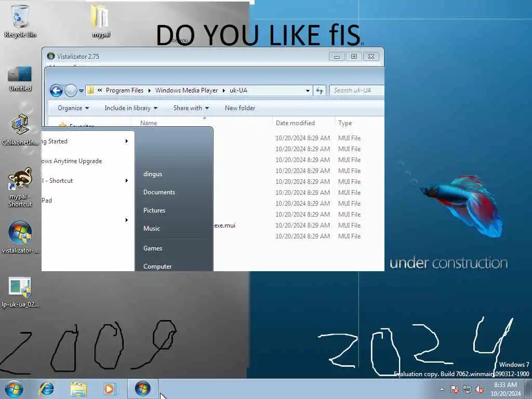Click the muted volume tray icon
This screenshot has width=532, height=399.
[x=480, y=390]
